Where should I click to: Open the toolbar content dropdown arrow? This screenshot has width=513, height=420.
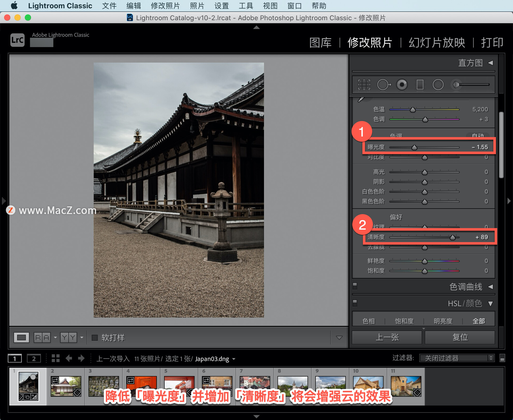pos(339,338)
